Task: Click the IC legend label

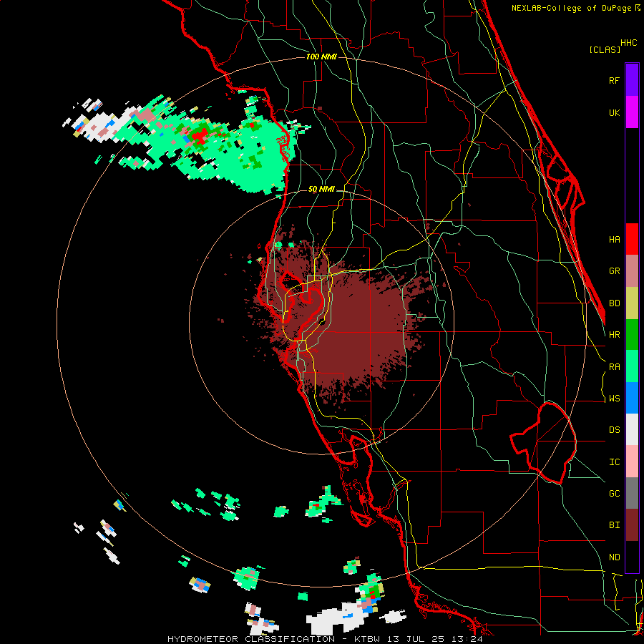Action: point(614,462)
